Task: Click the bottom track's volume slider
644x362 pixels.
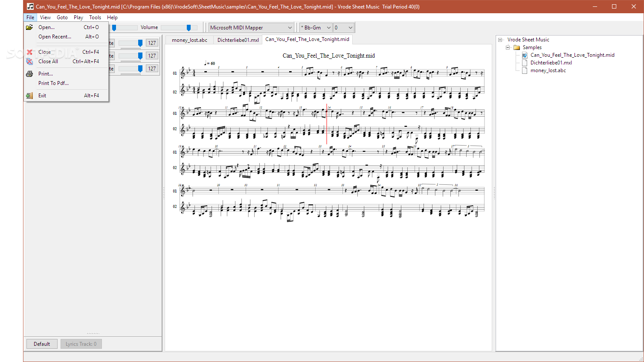Action: pos(131,69)
